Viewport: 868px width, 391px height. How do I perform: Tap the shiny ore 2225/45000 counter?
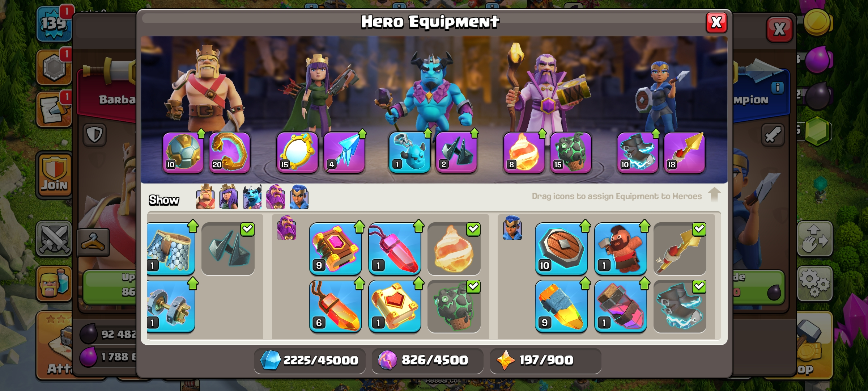click(x=310, y=360)
